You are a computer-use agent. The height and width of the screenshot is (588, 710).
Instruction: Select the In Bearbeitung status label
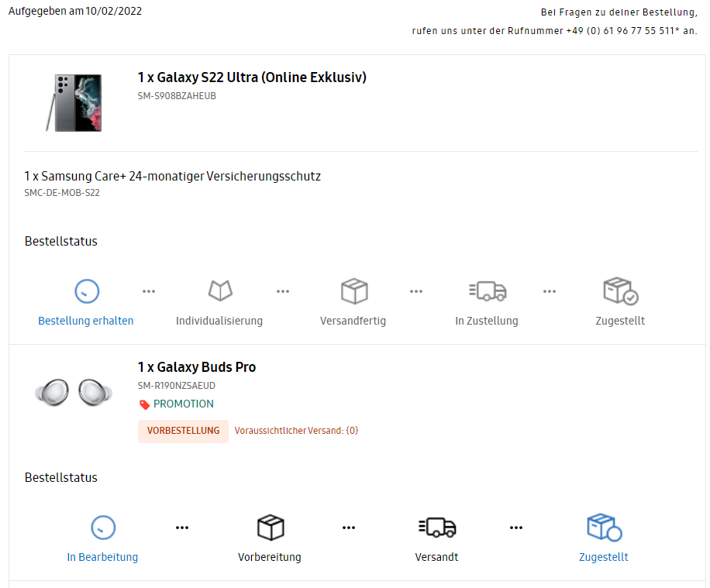click(x=102, y=557)
